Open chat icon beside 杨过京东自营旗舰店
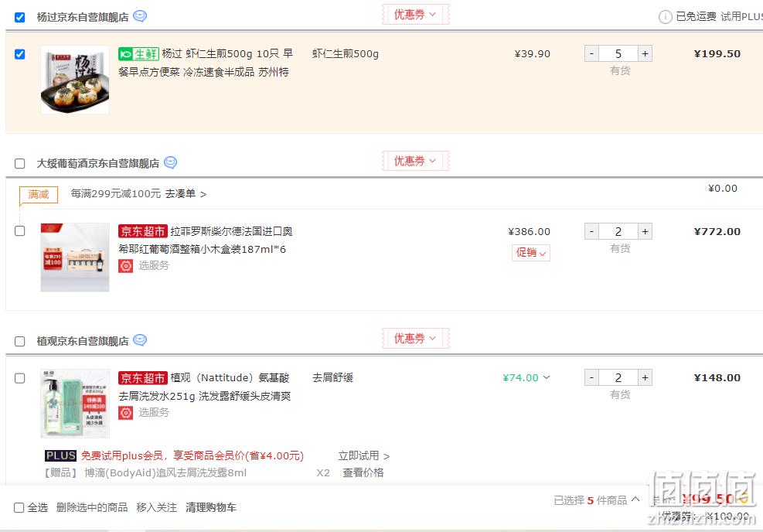This screenshot has height=532, width=763. (x=140, y=16)
